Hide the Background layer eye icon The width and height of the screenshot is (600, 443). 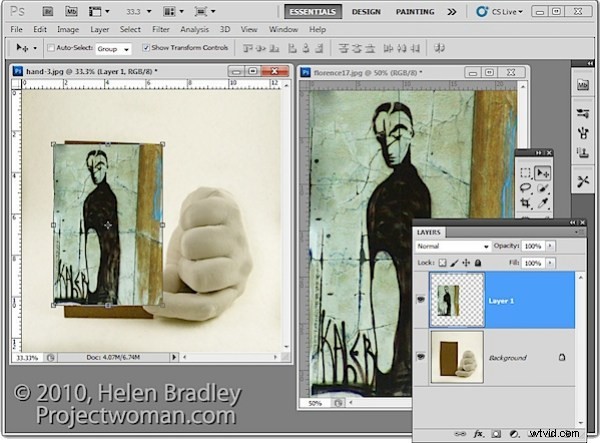pyautogui.click(x=421, y=357)
